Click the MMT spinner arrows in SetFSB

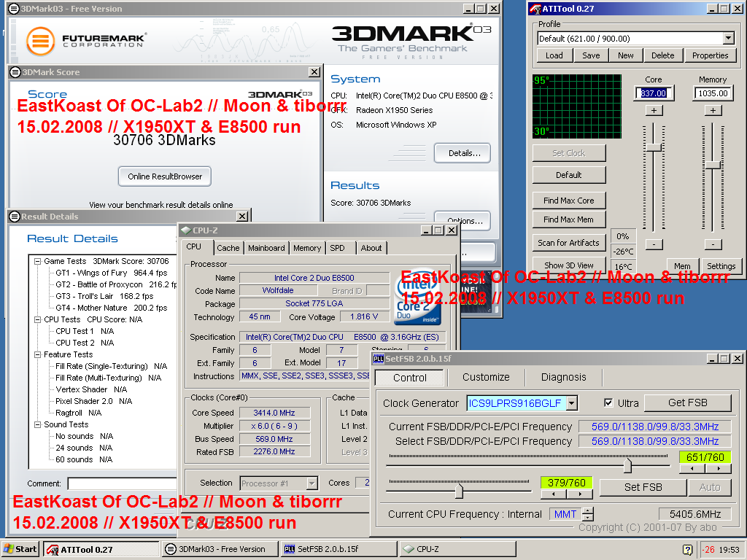click(x=589, y=514)
